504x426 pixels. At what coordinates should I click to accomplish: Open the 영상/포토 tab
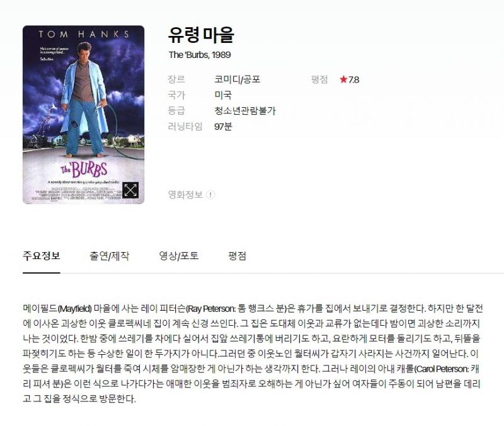[179, 256]
